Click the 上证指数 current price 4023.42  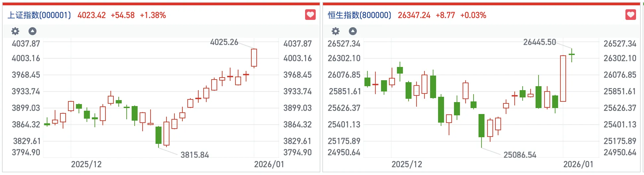92,15
